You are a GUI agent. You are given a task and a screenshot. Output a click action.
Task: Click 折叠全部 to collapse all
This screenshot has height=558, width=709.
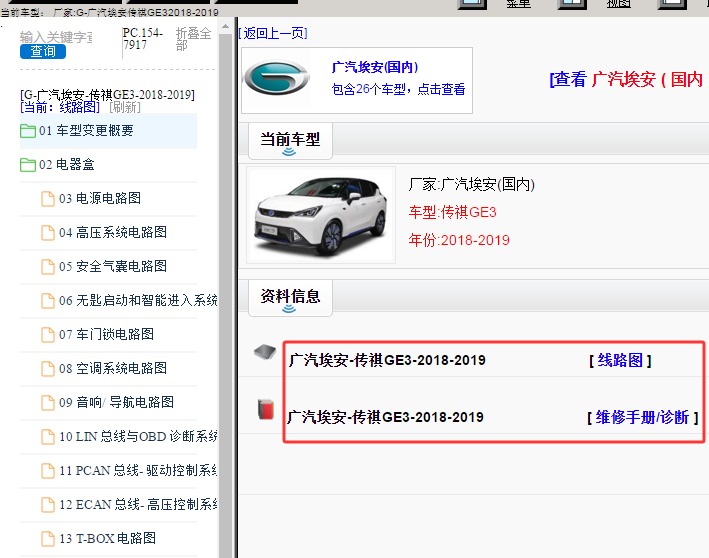pos(194,39)
